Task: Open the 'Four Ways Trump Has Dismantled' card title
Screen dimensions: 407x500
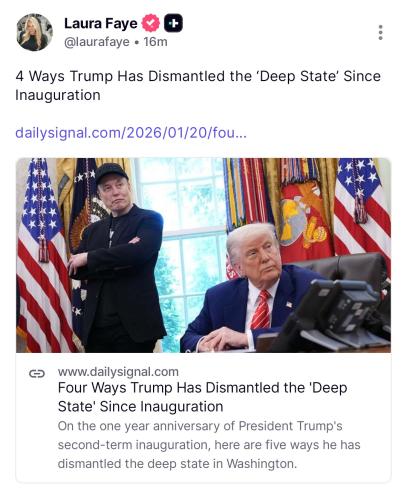Action: tap(202, 397)
